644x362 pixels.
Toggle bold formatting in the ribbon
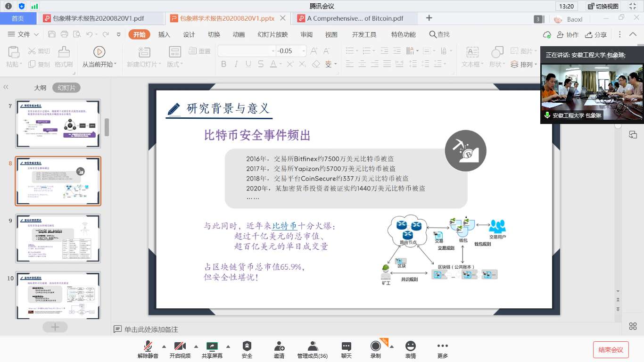pyautogui.click(x=224, y=64)
